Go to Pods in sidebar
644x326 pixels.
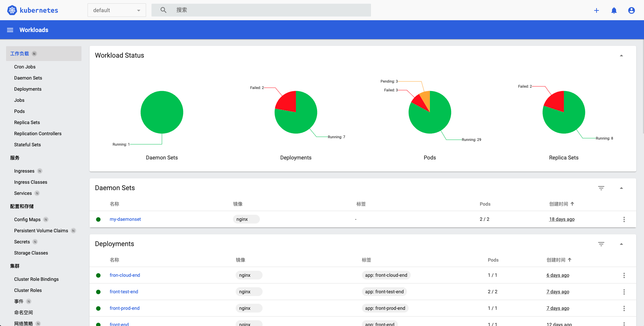tap(20, 111)
